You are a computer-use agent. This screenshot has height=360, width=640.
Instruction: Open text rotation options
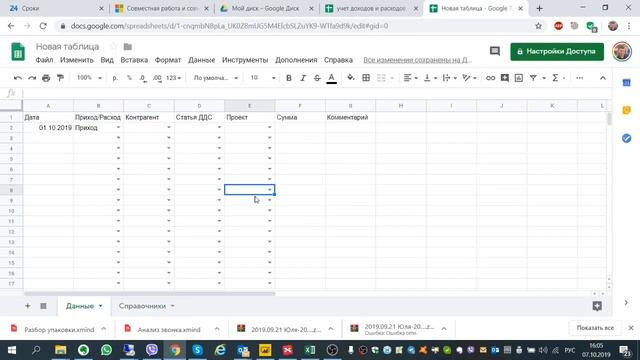point(469,78)
